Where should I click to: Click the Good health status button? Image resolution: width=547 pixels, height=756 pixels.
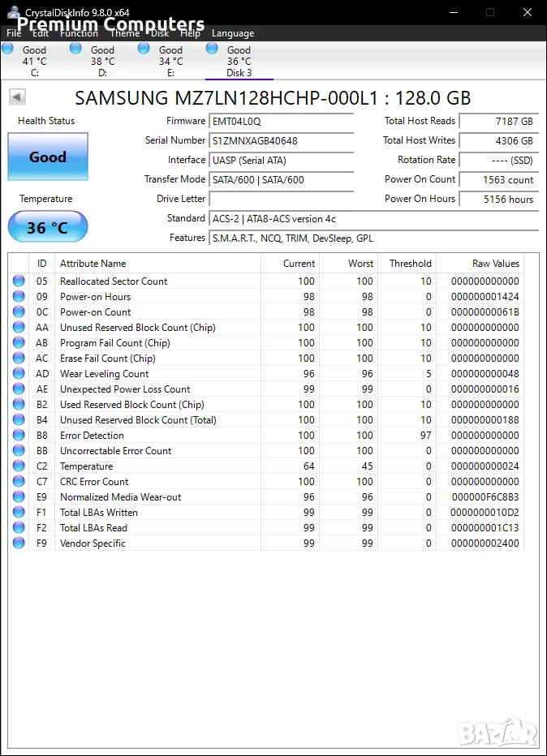point(48,157)
